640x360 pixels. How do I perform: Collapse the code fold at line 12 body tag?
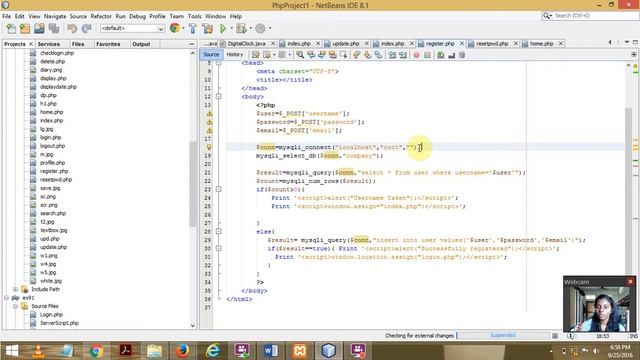218,97
